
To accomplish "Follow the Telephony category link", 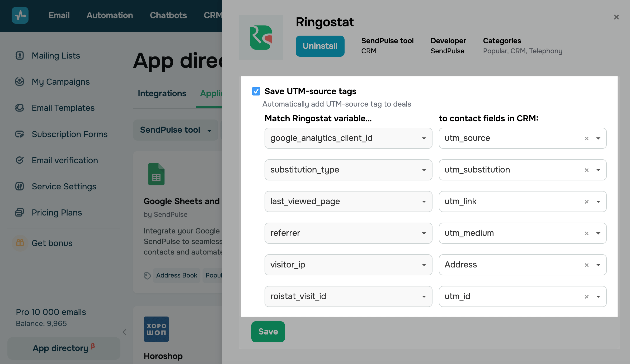I will (x=546, y=51).
